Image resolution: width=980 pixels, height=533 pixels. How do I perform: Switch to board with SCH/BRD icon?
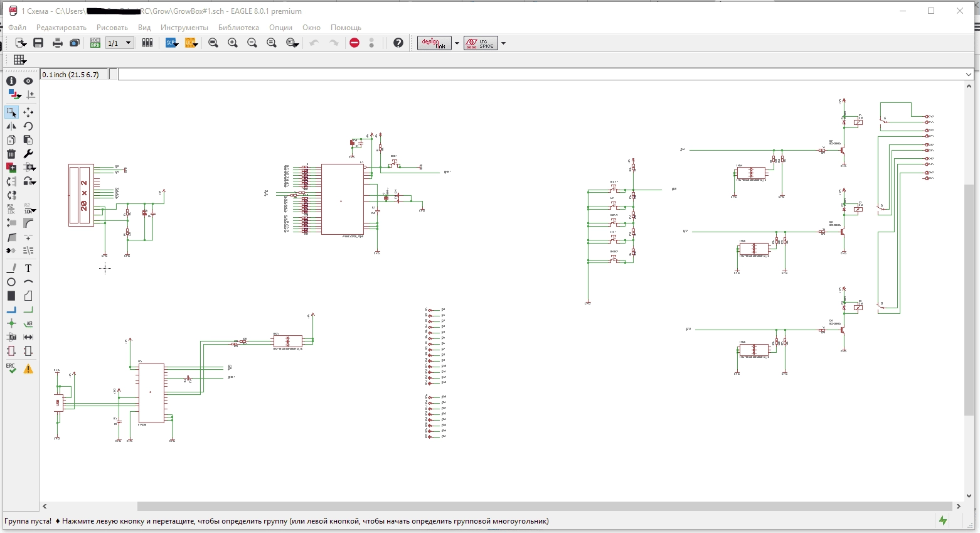[x=95, y=43]
